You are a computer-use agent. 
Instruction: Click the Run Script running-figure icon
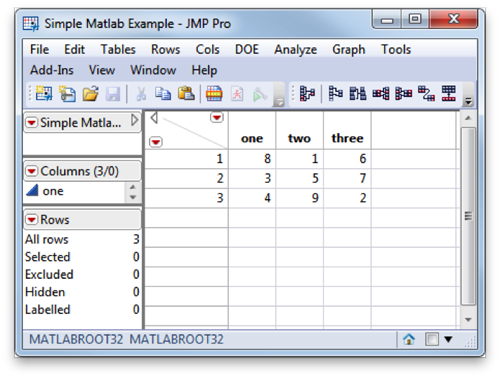click(x=237, y=94)
